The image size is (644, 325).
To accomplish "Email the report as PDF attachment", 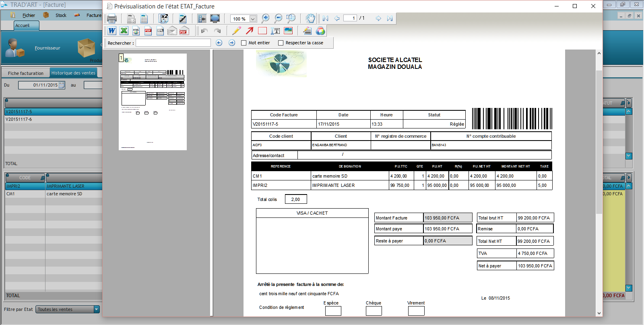I will 184,31.
